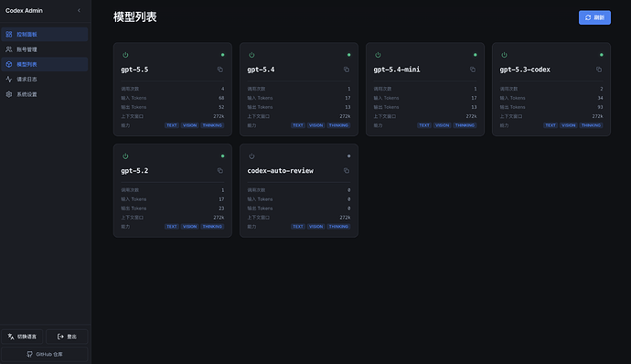Image resolution: width=631 pixels, height=364 pixels.
Task: Click the 272k context value on codex-auto-review
Action: (345, 218)
